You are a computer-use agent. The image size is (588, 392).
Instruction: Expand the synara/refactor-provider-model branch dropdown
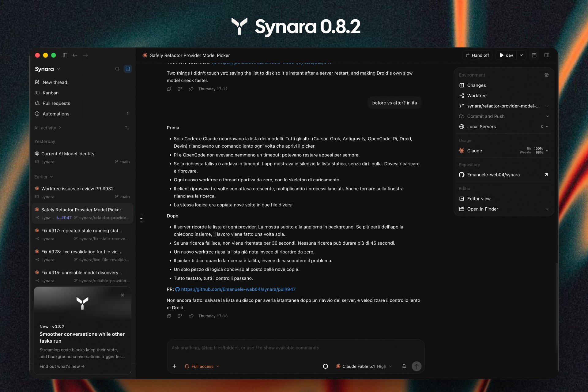coord(547,106)
